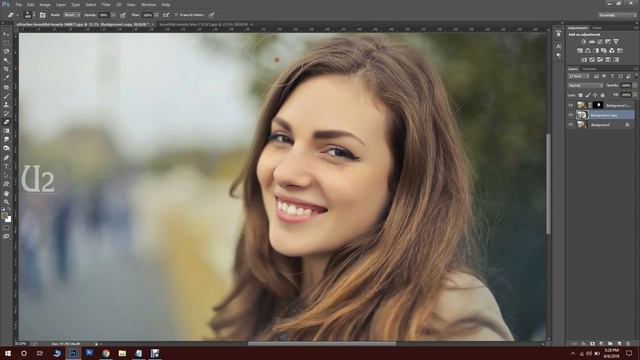Select the Rectangular Marquee tool

point(6,43)
